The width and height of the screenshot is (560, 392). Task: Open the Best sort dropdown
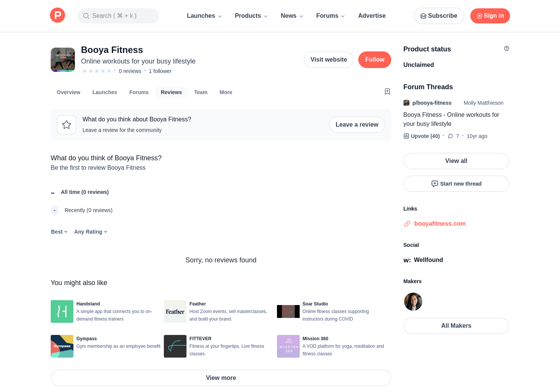tap(59, 232)
